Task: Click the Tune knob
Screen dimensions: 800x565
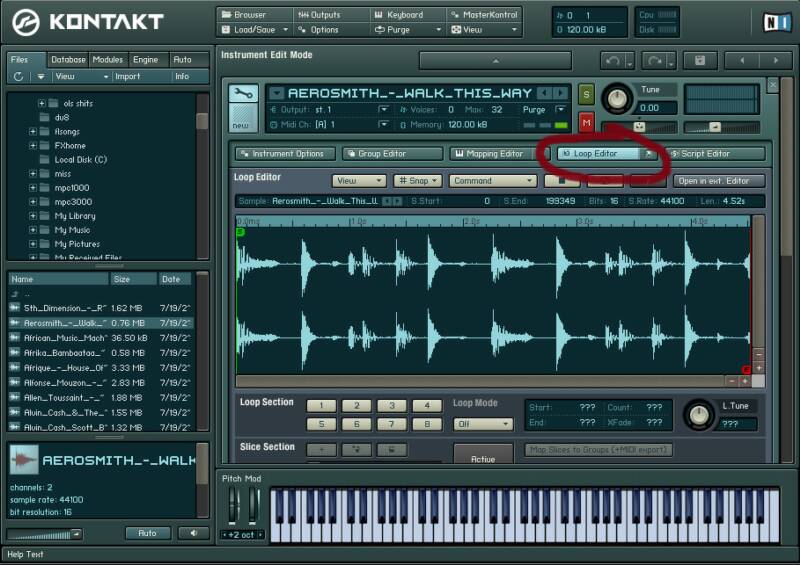Action: coord(617,98)
